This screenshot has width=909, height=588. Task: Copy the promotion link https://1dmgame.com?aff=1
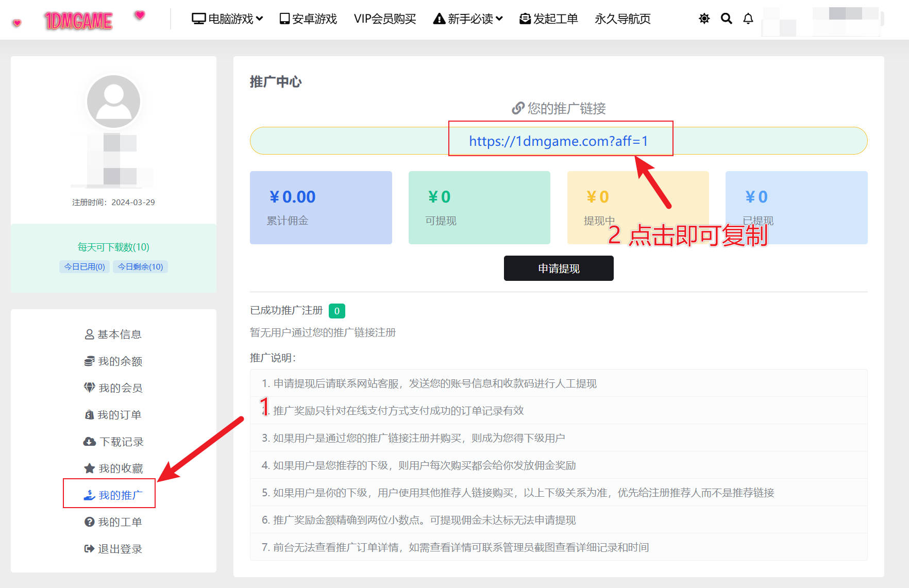pos(558,141)
